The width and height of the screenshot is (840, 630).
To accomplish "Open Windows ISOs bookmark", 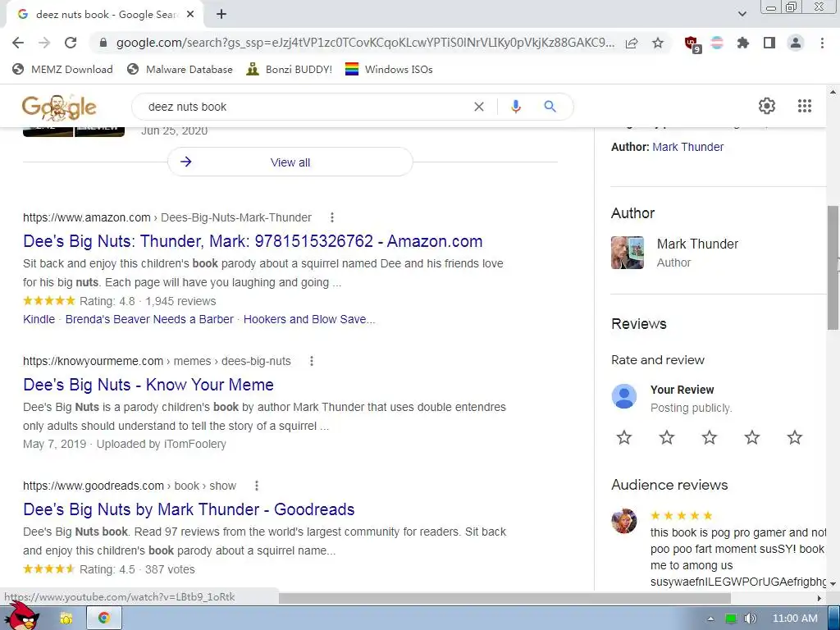I will click(x=389, y=69).
